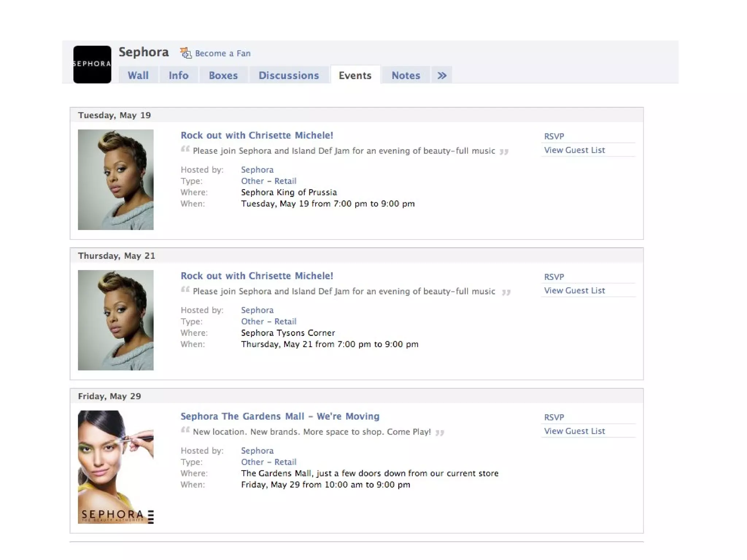Select the Boxes tab

(x=223, y=75)
